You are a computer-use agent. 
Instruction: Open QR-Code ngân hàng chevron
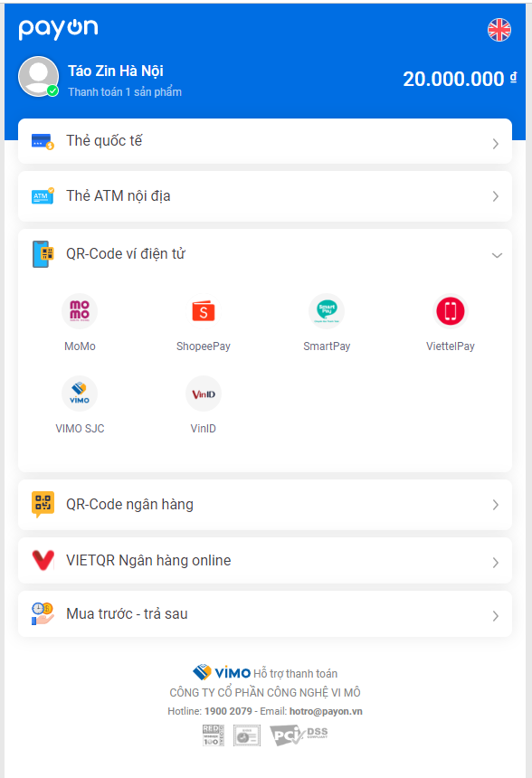click(x=495, y=505)
